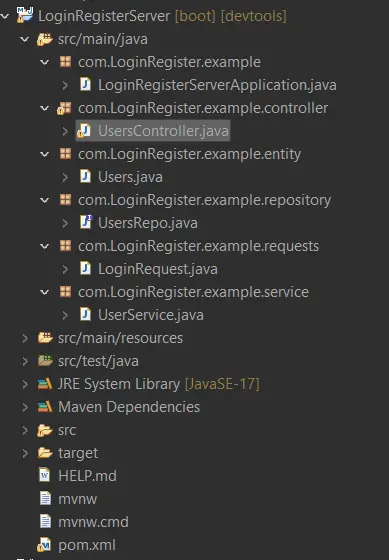The image size is (389, 560).
Task: Click the com.LoginRegister.example package icon
Action: coord(65,62)
